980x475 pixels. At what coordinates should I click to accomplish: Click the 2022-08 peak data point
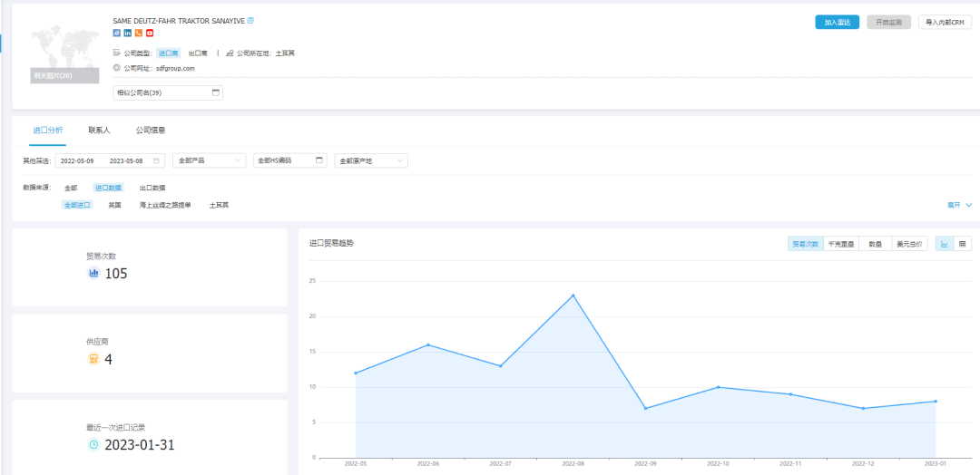[573, 296]
